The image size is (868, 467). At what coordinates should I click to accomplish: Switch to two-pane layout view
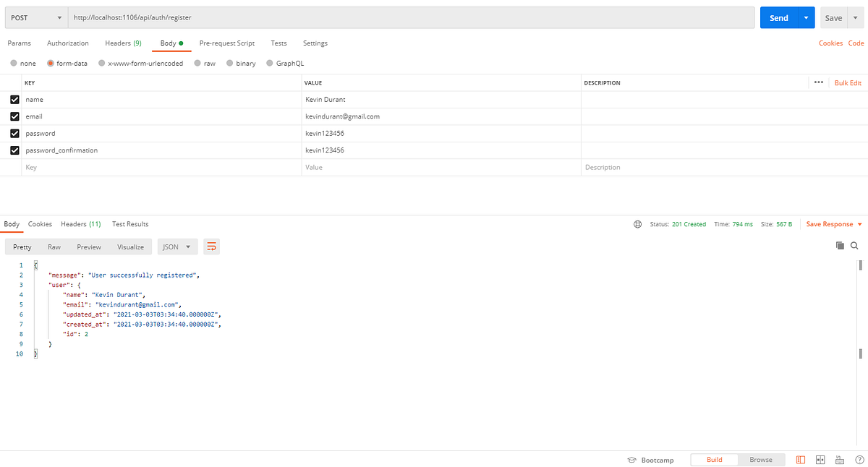click(820, 460)
